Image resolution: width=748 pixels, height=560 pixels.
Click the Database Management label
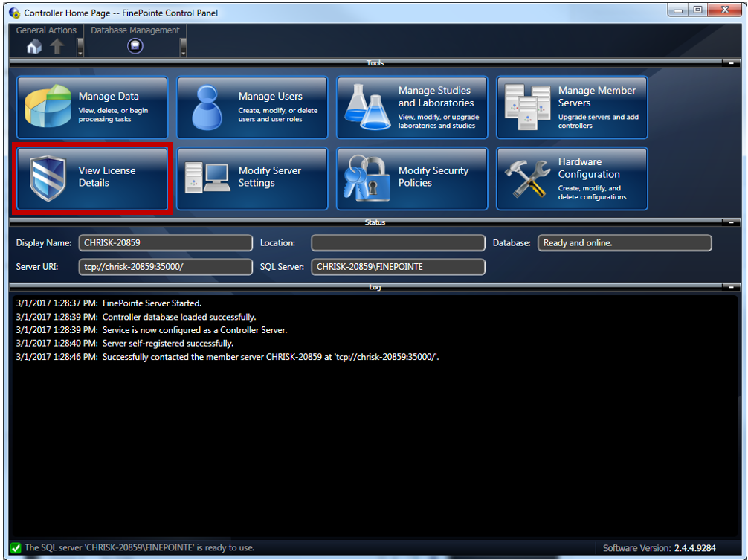pos(135,30)
